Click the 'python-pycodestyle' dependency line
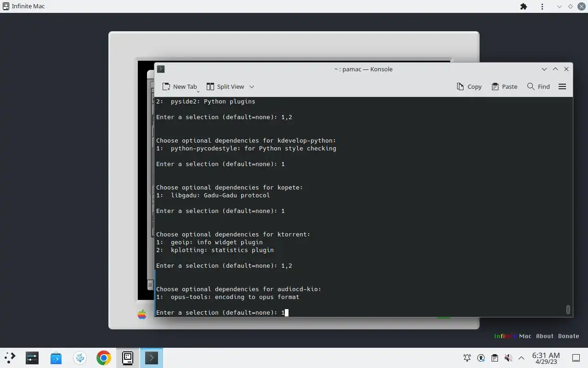This screenshot has height=368, width=588. (246, 149)
